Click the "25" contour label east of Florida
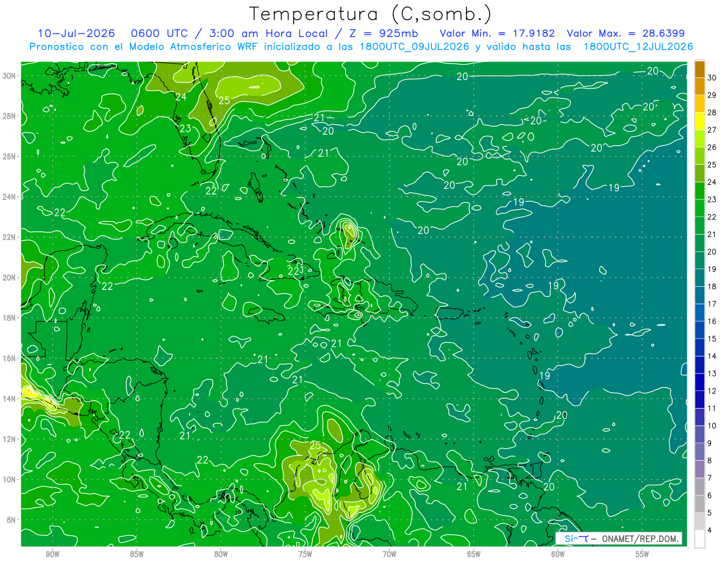728x562 pixels. click(x=224, y=101)
